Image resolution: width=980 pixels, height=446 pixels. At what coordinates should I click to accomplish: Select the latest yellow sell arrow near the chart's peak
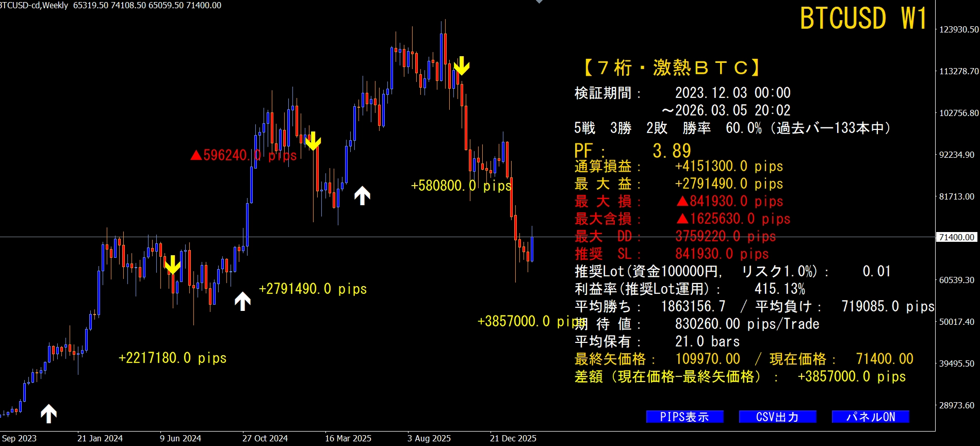coord(462,65)
